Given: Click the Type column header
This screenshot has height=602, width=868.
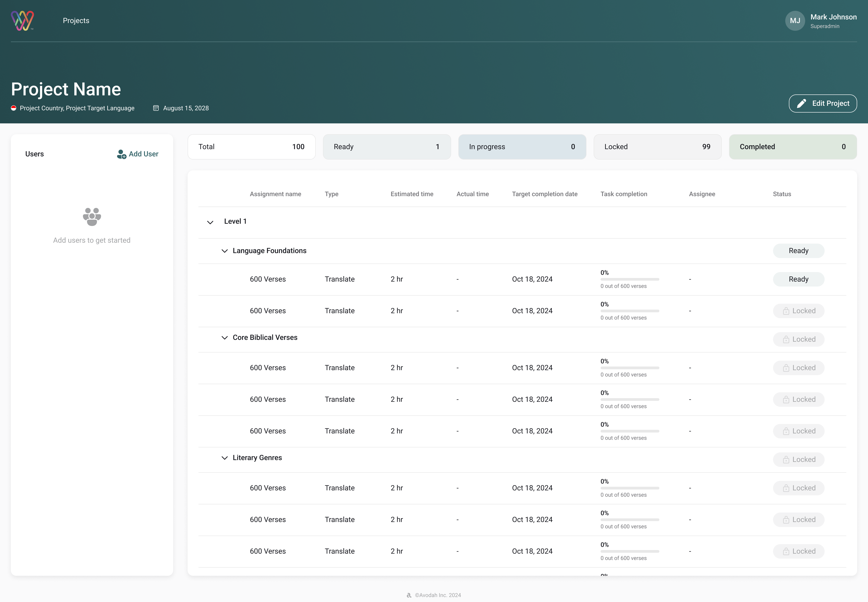Looking at the screenshot, I should (332, 194).
